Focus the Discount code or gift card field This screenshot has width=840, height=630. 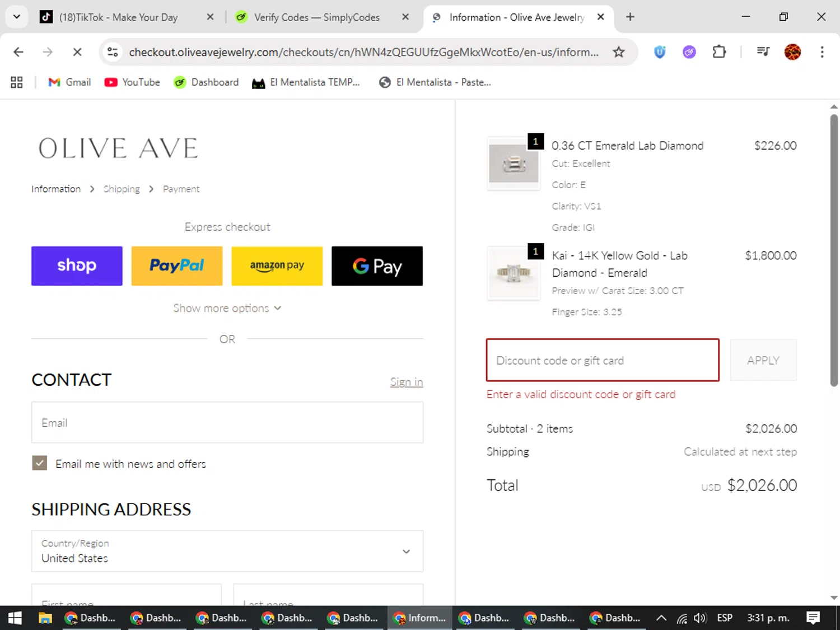tap(603, 360)
